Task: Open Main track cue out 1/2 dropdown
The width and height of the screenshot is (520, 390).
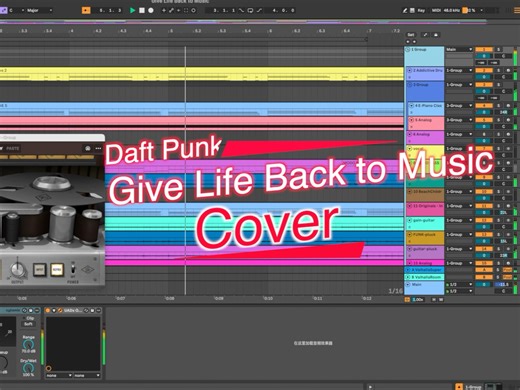Action: [459, 284]
